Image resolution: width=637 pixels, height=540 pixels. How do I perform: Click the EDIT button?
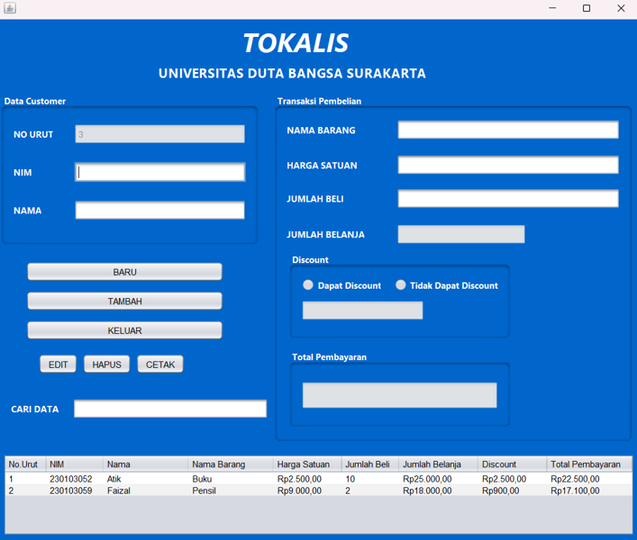pos(58,364)
